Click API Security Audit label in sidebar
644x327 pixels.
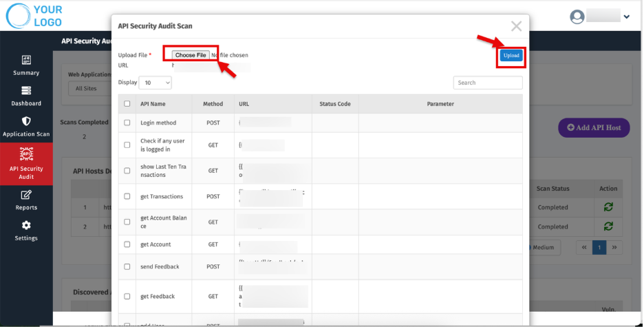(26, 173)
